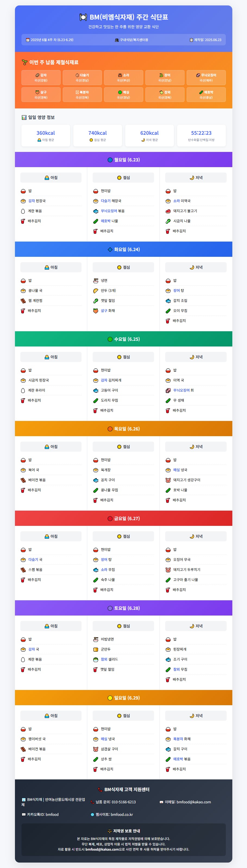Jump to the 일요일 (6.29) section header
The width and height of the screenshot is (247, 868).
pos(123,698)
